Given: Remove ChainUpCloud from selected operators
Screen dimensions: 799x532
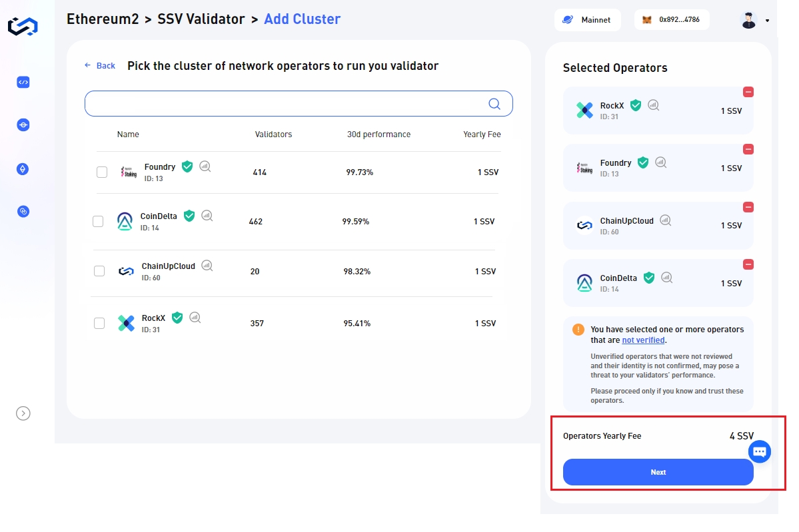Looking at the screenshot, I should pos(748,207).
